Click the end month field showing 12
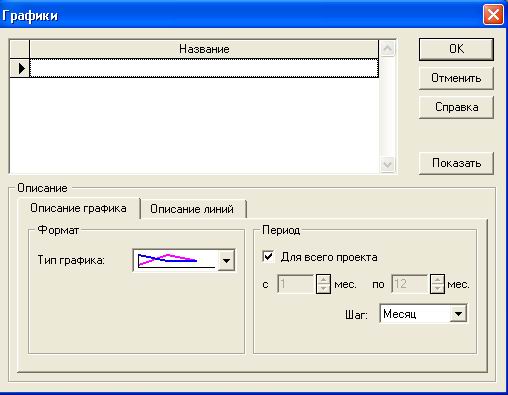 pyautogui.click(x=410, y=284)
